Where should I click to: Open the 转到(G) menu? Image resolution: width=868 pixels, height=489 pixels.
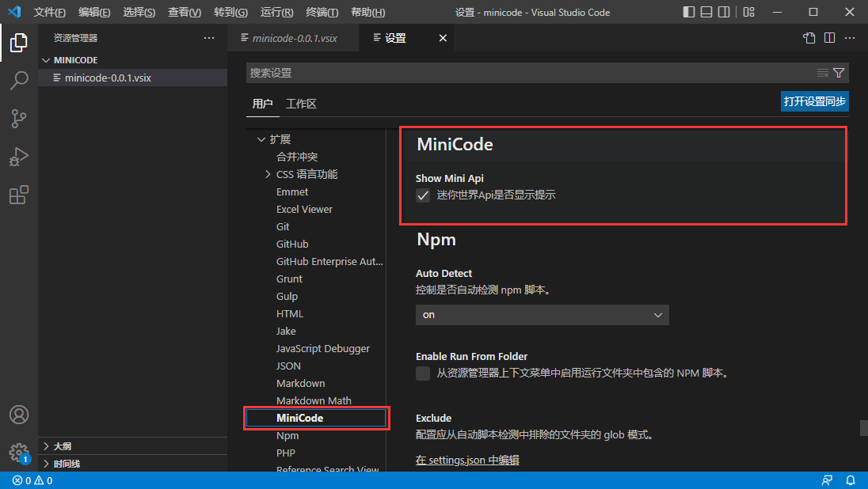click(230, 12)
